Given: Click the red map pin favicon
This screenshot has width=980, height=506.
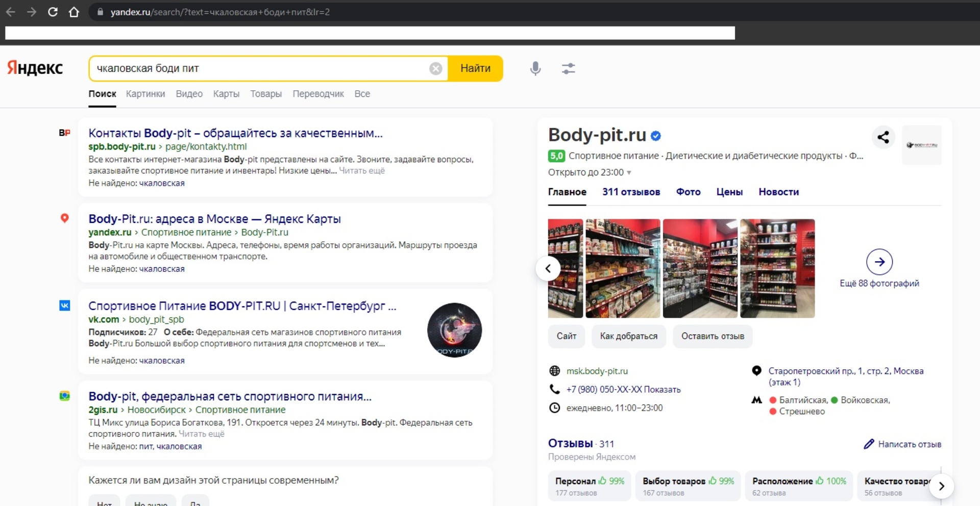Looking at the screenshot, I should tap(64, 218).
